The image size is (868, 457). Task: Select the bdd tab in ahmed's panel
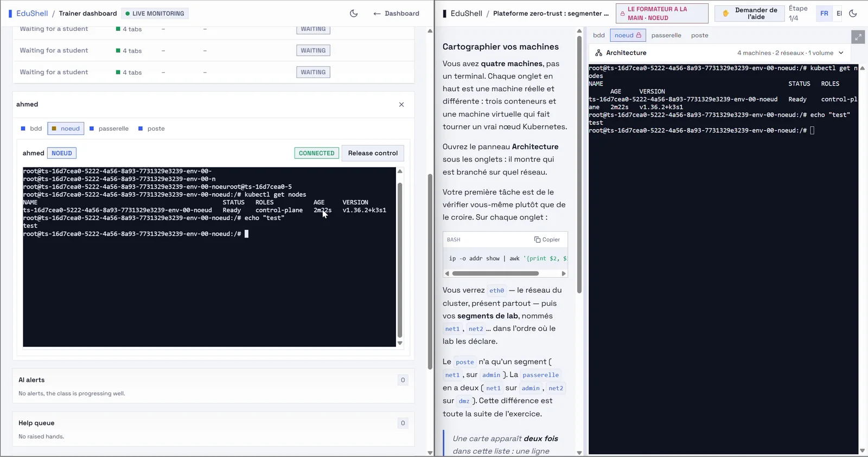(x=31, y=128)
